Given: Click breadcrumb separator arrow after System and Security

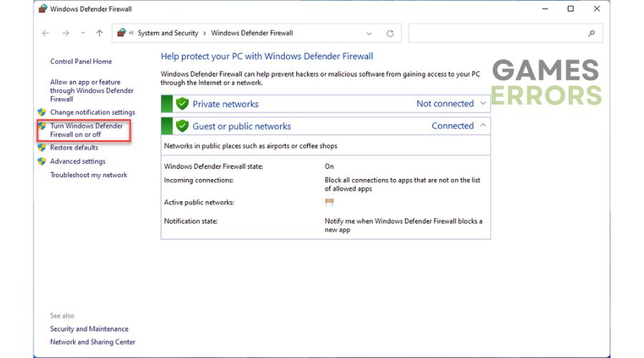Looking at the screenshot, I should pos(205,33).
